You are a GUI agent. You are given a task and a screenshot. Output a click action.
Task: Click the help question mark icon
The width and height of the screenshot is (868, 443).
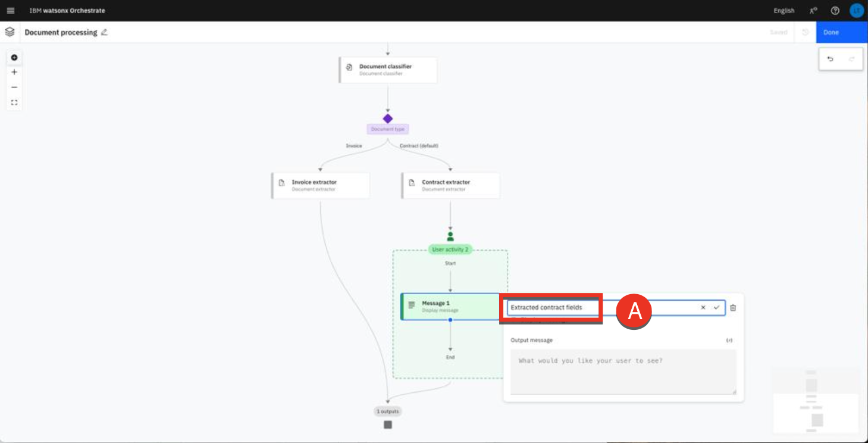click(835, 11)
